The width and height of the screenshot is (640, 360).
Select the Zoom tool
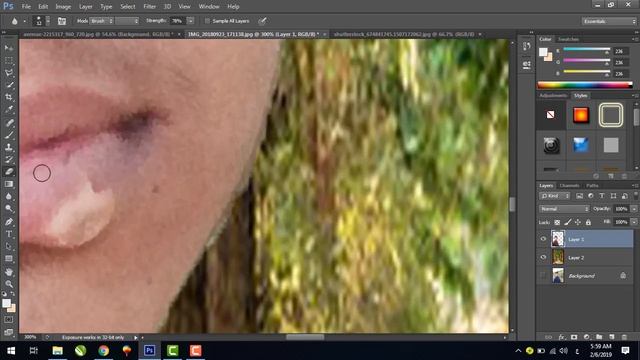[x=9, y=284]
